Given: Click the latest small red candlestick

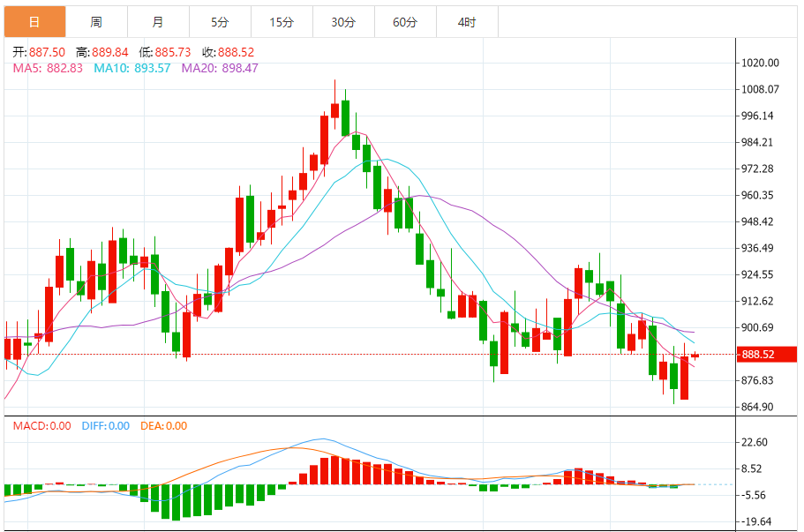Looking at the screenshot, I should coord(695,356).
